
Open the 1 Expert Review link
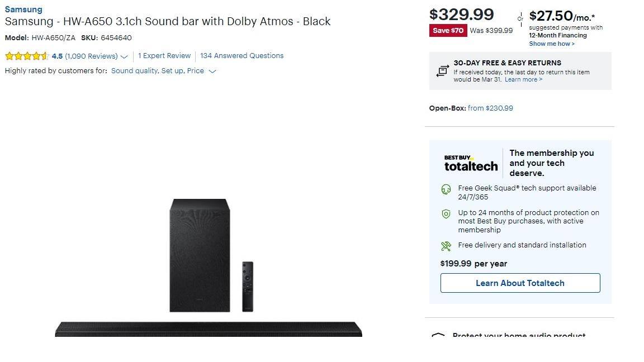coord(164,56)
